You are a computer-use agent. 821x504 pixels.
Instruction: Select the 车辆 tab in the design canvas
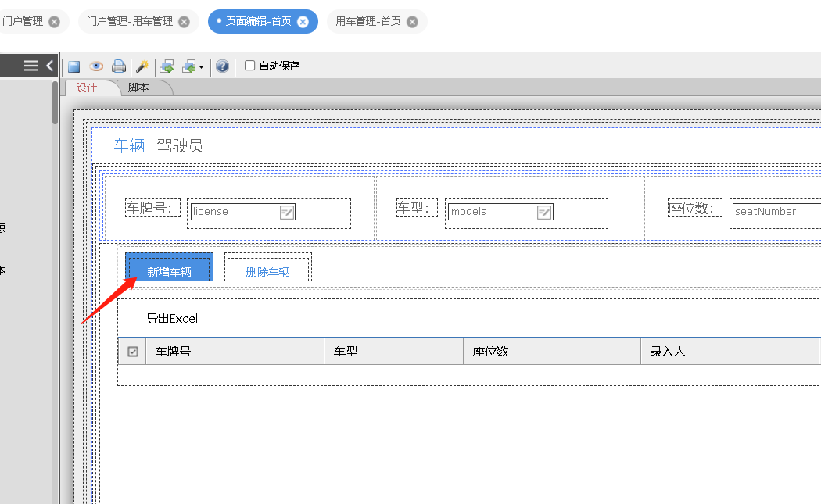129,145
